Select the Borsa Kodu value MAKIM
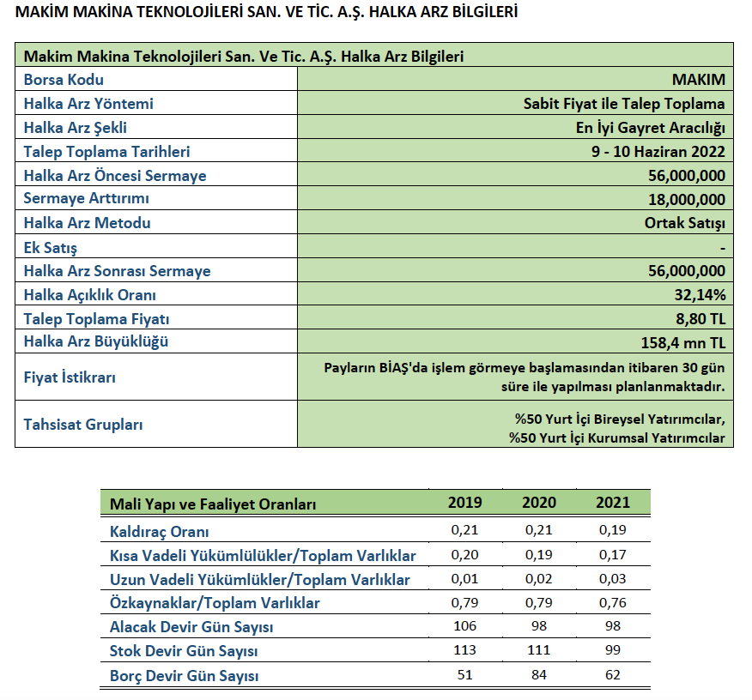 (x=698, y=80)
